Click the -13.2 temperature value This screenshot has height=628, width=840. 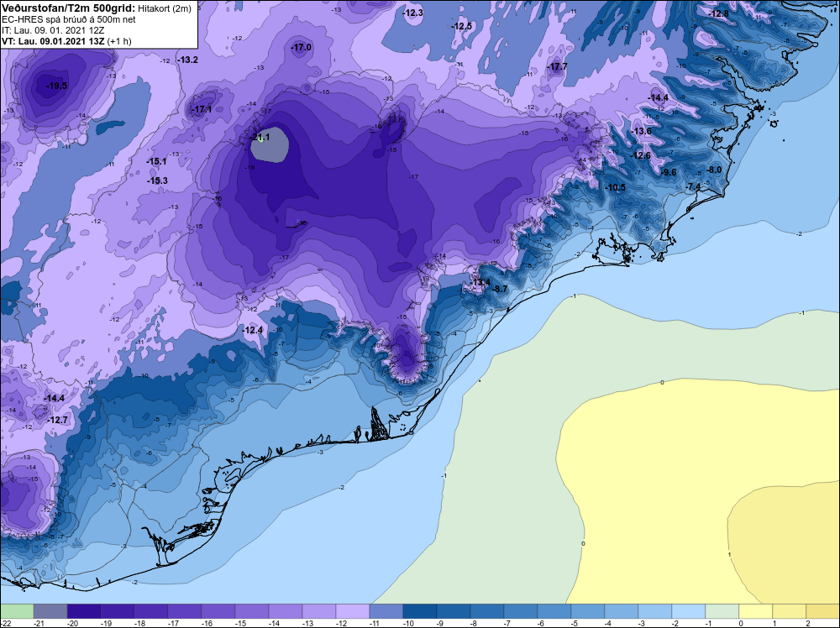(187, 60)
